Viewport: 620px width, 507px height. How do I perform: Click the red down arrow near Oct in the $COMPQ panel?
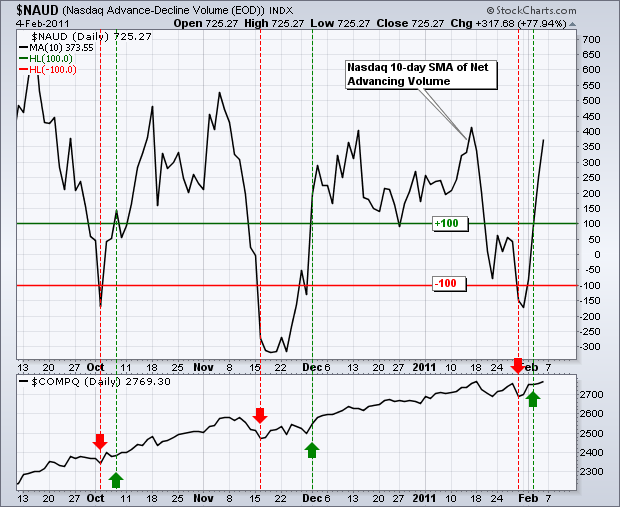pyautogui.click(x=100, y=442)
